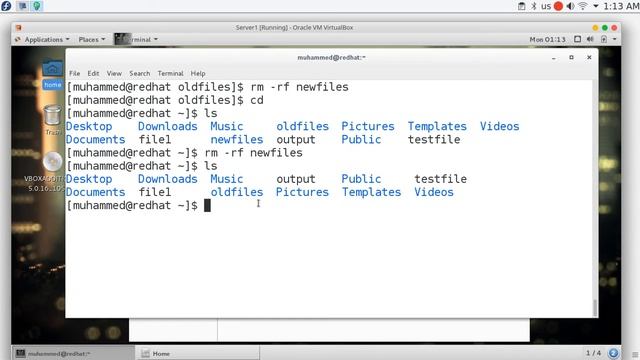Open the Search menu in terminal
The width and height of the screenshot is (640, 360).
[140, 73]
